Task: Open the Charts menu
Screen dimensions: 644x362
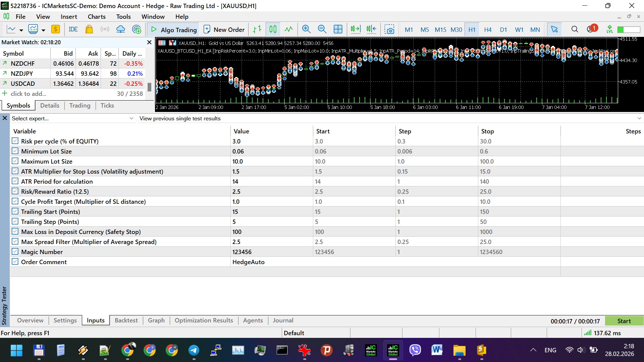Action: click(x=96, y=16)
